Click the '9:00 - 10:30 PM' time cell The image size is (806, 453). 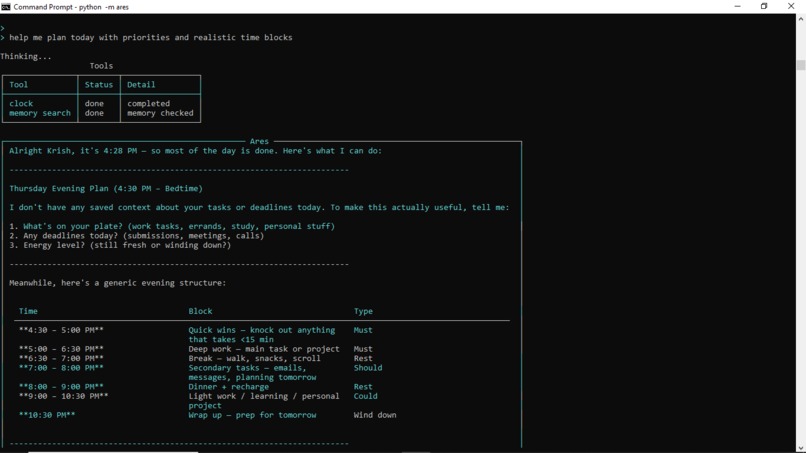64,396
